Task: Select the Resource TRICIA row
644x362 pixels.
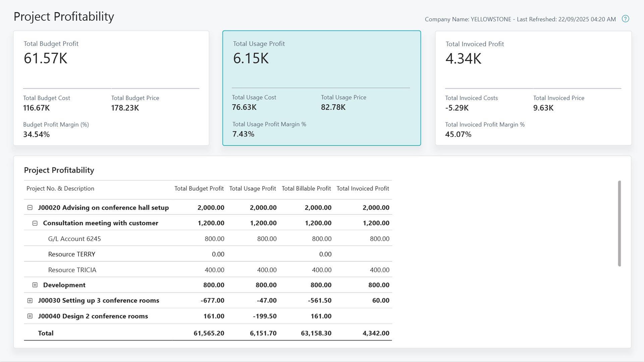Action: pyautogui.click(x=72, y=269)
